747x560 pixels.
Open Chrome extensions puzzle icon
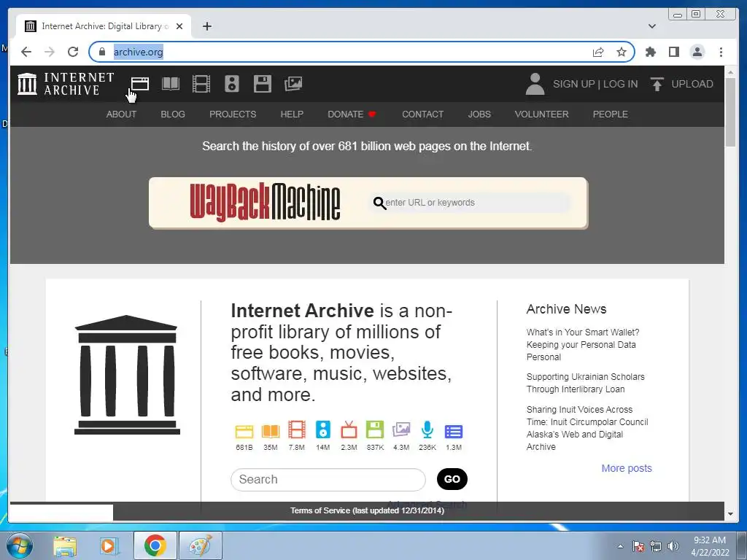coord(650,52)
